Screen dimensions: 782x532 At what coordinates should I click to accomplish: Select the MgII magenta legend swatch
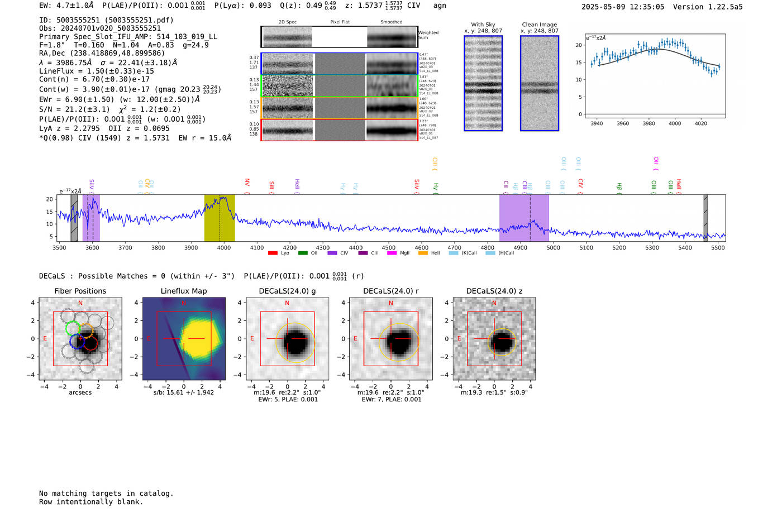click(x=392, y=253)
